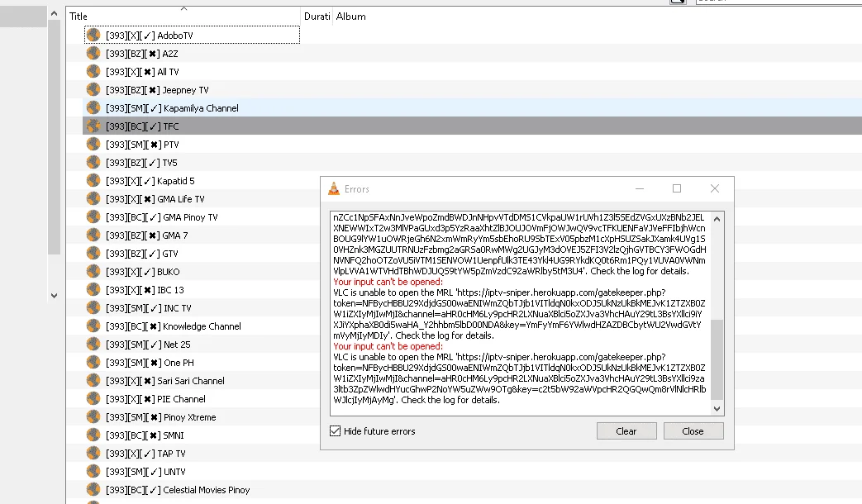Click the error log scroll down arrow
Image resolution: width=862 pixels, height=504 pixels.
pos(717,408)
